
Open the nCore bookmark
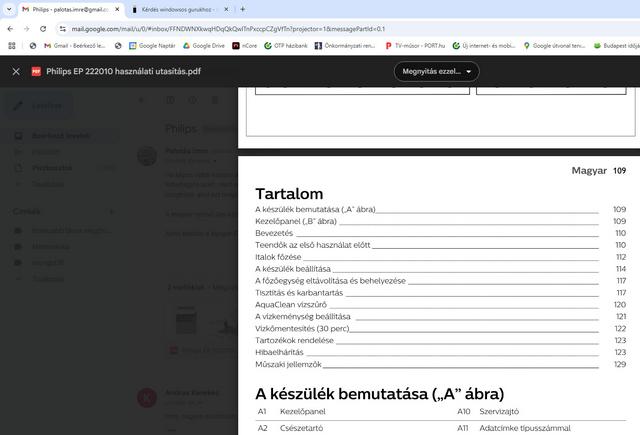pyautogui.click(x=245, y=45)
